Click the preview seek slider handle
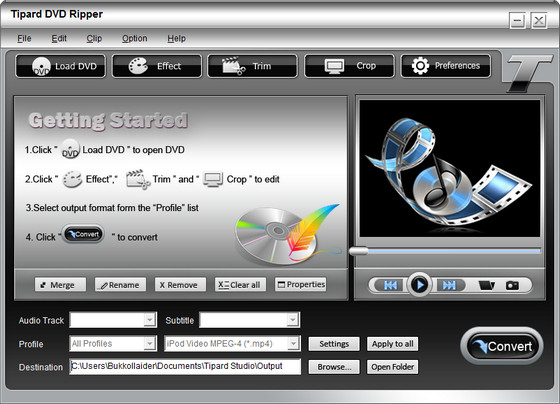 (359, 251)
